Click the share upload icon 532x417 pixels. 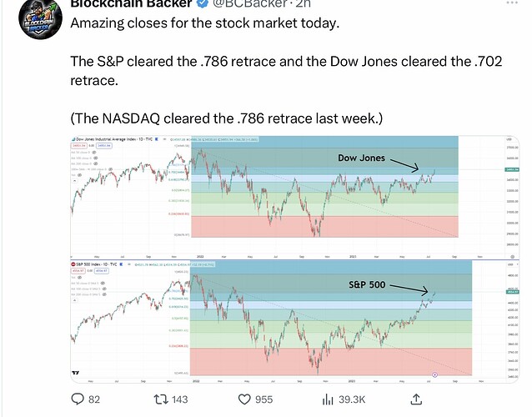(416, 399)
